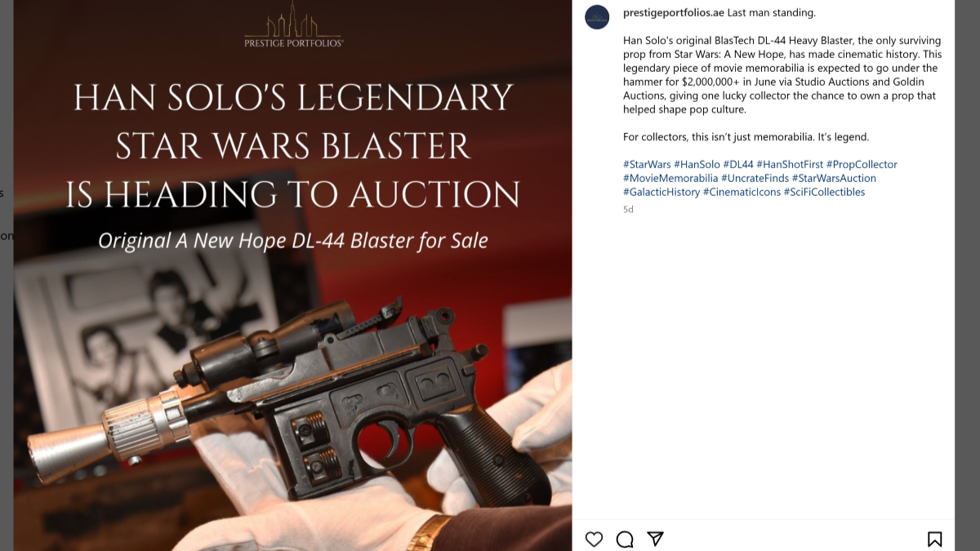Click the Han Solo blaster post image
This screenshot has height=551, width=980.
[292, 275]
